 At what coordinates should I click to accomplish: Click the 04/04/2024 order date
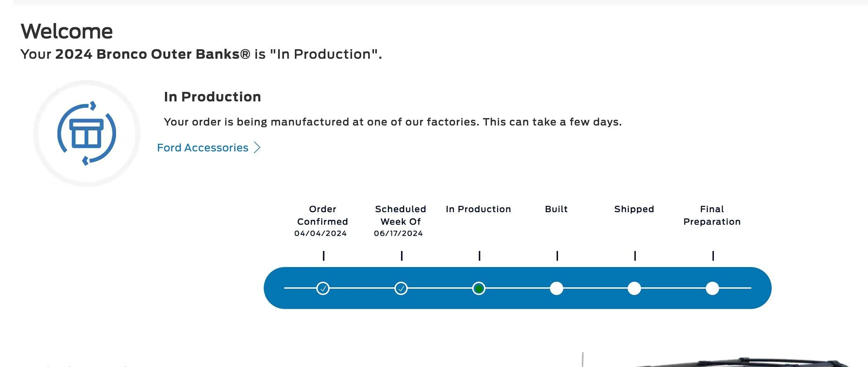(320, 233)
